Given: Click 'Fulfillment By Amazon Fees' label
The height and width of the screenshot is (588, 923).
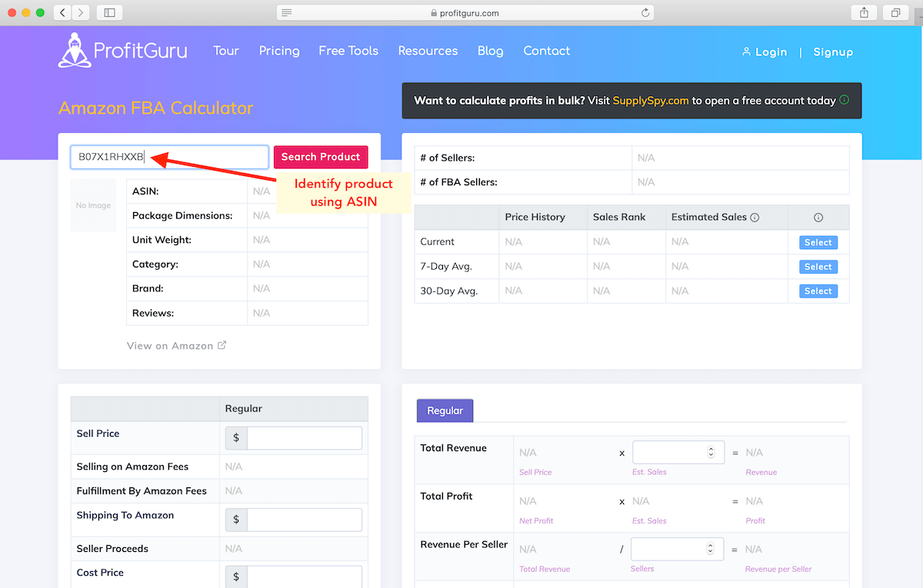Looking at the screenshot, I should 142,491.
